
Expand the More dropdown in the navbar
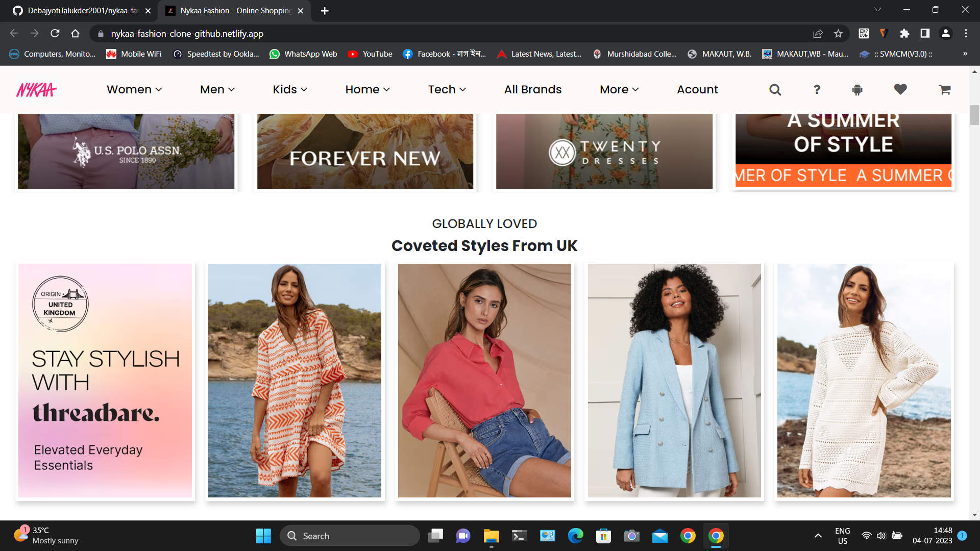click(x=618, y=89)
